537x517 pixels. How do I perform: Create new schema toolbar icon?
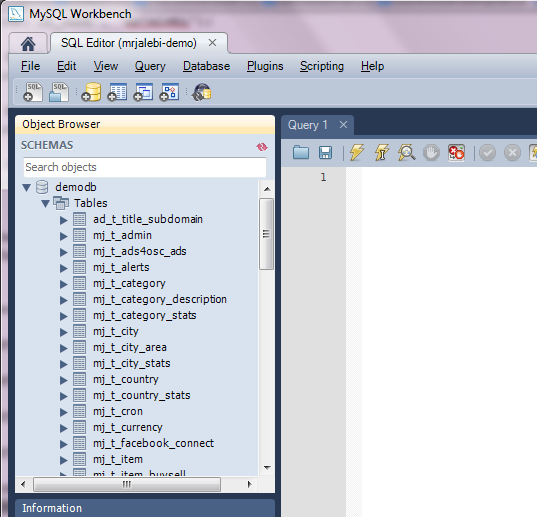pyautogui.click(x=91, y=92)
